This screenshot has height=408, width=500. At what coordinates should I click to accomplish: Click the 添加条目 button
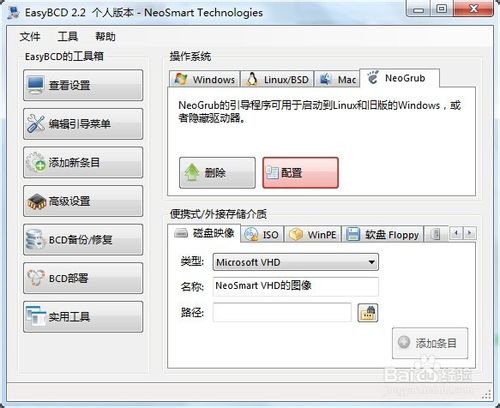(430, 343)
